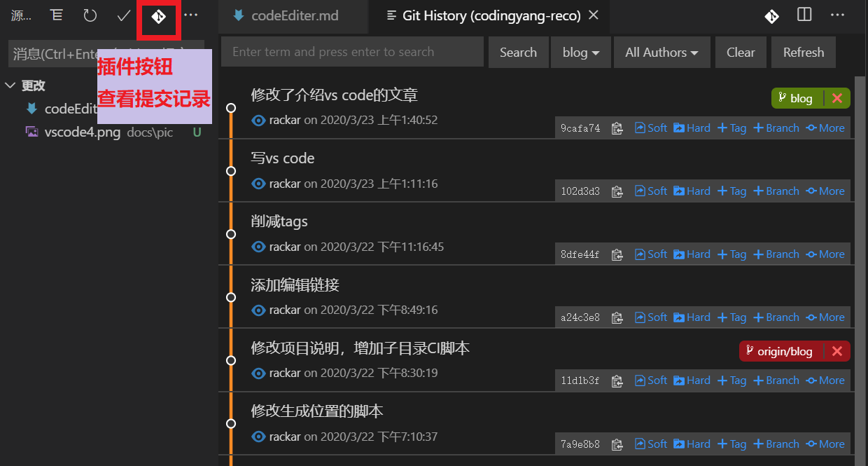Click commit title 修改生成位置的脚本

tap(317, 411)
